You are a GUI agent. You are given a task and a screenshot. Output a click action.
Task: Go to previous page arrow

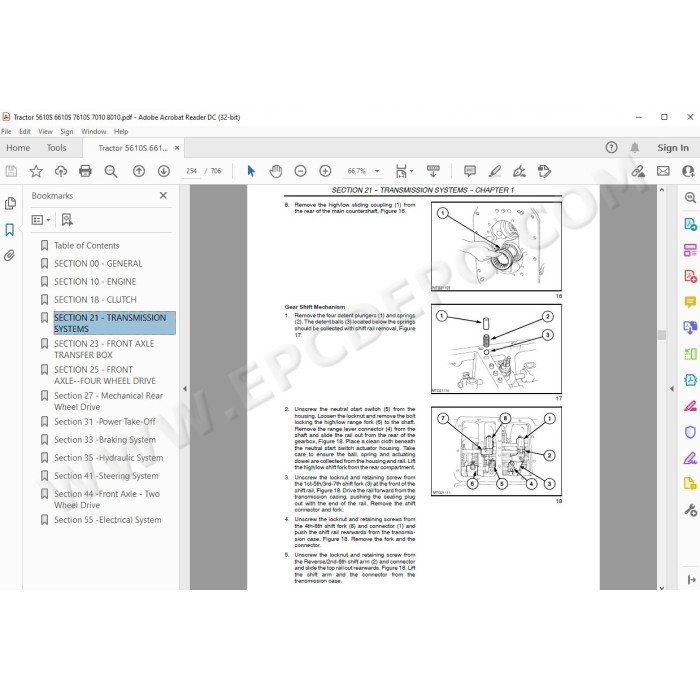pyautogui.click(x=139, y=171)
